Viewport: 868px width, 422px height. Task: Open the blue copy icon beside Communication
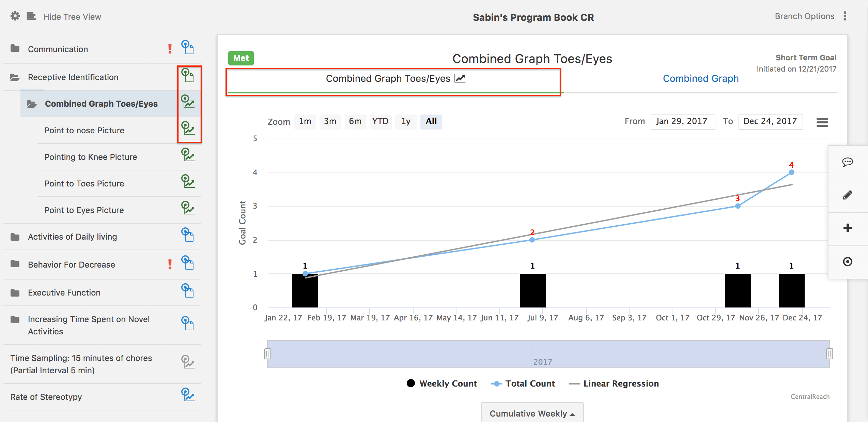click(x=188, y=48)
